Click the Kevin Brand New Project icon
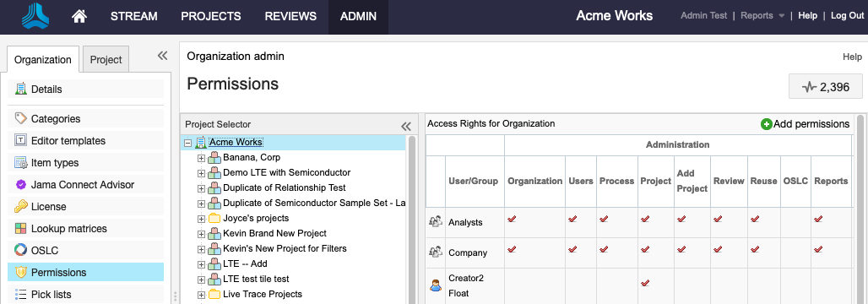 pos(214,234)
